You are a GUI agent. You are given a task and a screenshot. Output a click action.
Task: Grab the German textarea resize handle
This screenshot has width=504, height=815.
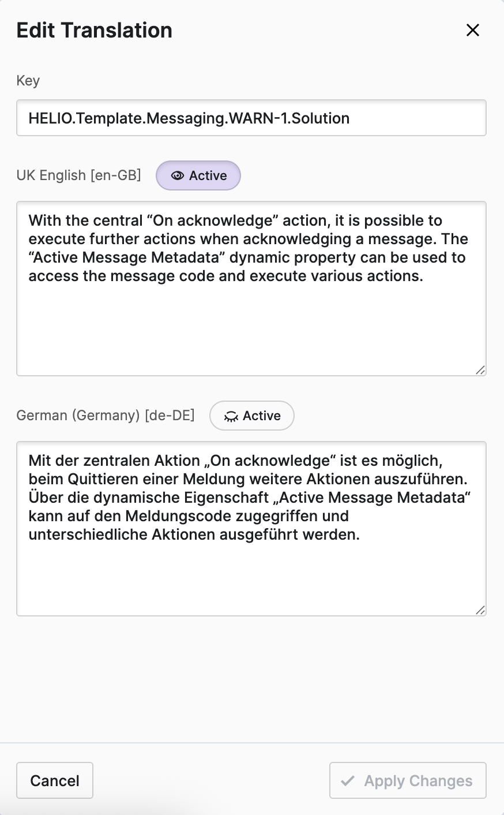point(480,610)
